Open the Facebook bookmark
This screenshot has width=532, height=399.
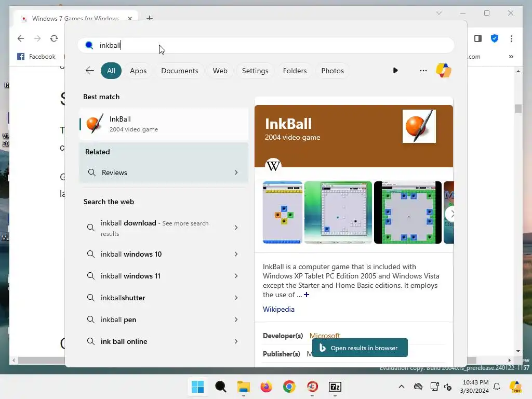tap(36, 57)
